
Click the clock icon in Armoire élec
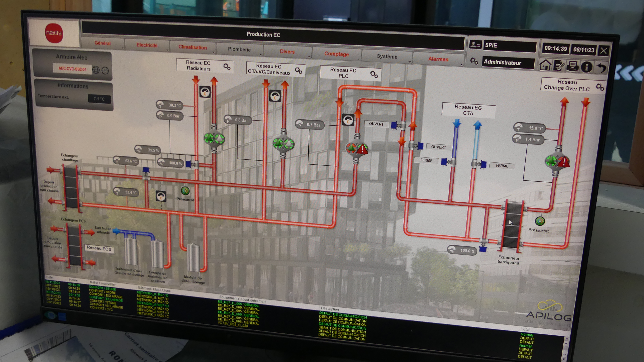105,71
